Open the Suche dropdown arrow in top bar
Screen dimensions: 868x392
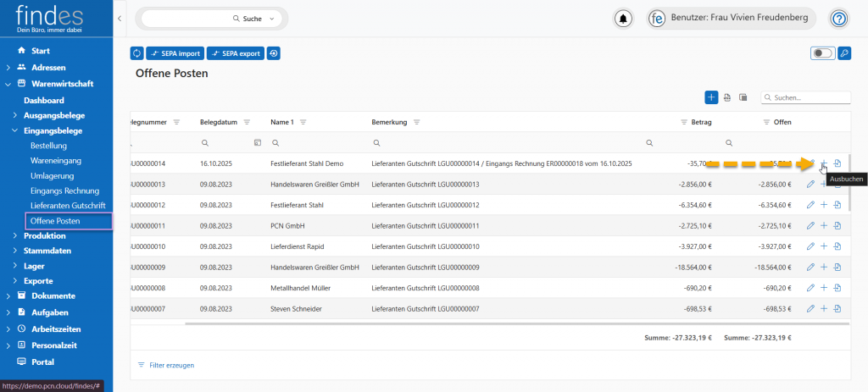[272, 19]
